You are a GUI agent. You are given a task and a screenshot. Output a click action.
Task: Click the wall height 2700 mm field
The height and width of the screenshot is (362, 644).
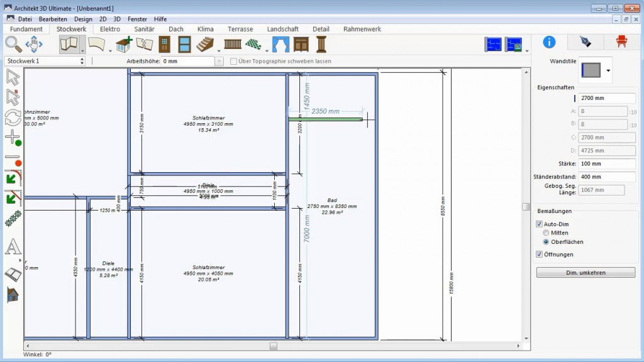pyautogui.click(x=607, y=98)
